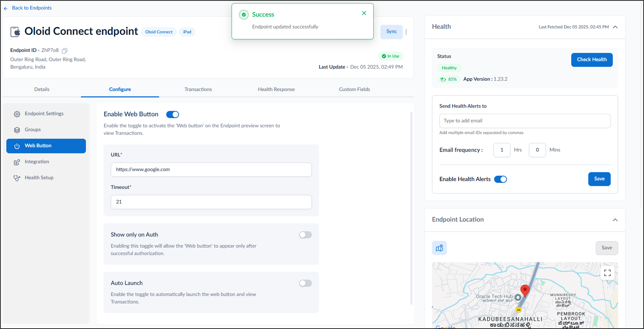Image resolution: width=644 pixels, height=329 pixels.
Task: Collapse the Endpoint Location panel
Action: click(615, 220)
